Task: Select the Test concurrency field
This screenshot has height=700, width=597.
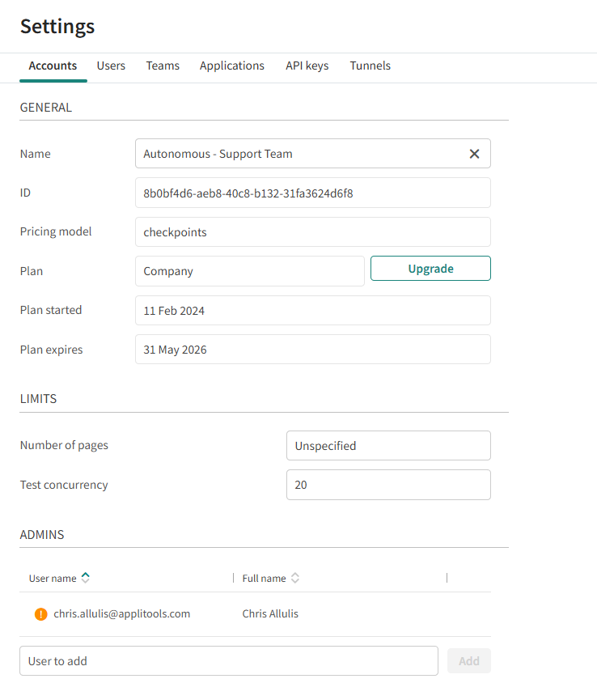Action: [x=388, y=485]
